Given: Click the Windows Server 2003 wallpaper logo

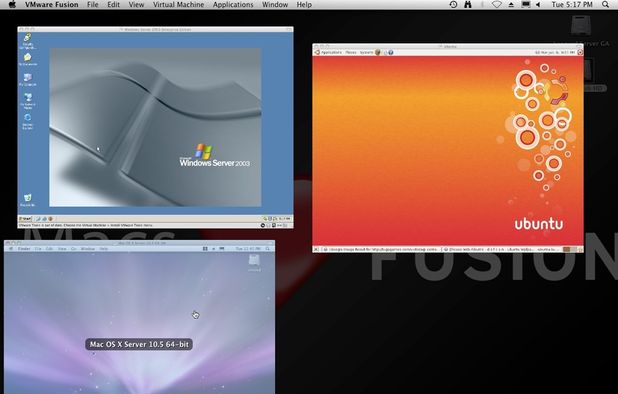Looking at the screenshot, I should [214, 155].
